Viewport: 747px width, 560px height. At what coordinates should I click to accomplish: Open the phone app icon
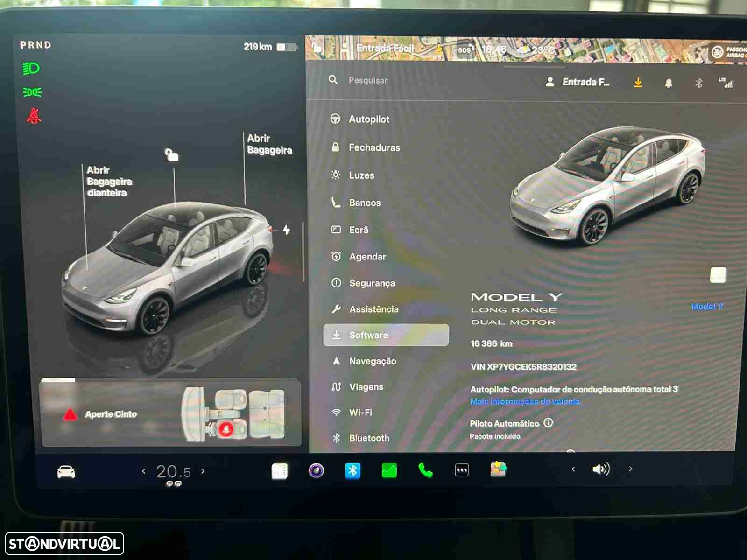coord(425,470)
